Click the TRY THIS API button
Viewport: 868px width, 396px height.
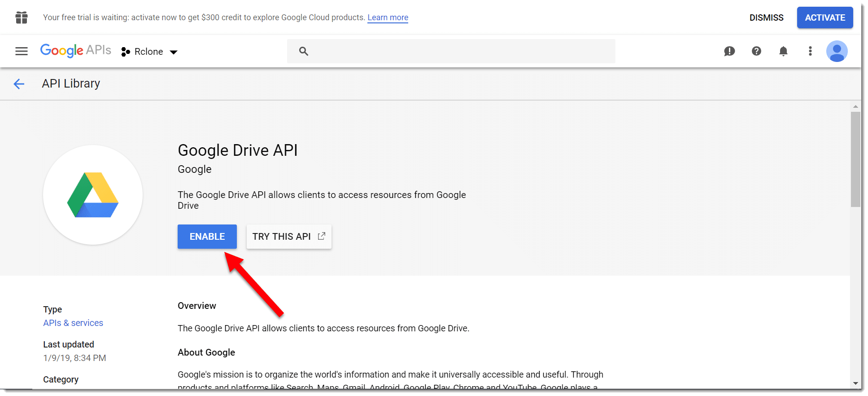coord(289,237)
